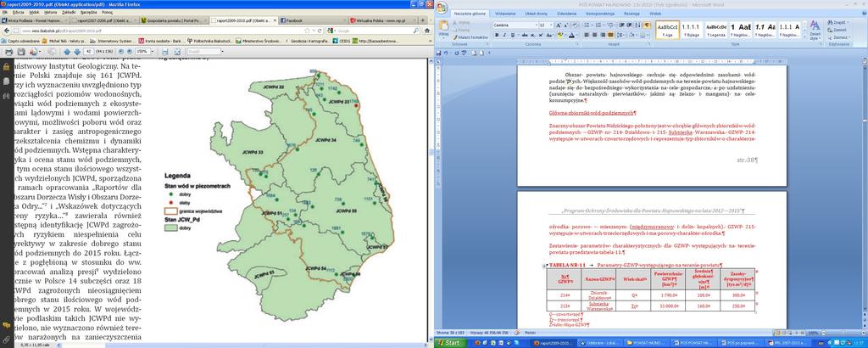Switch to the Gospodarka powiatu tab
Screen dimensions: 868x348
173,20
